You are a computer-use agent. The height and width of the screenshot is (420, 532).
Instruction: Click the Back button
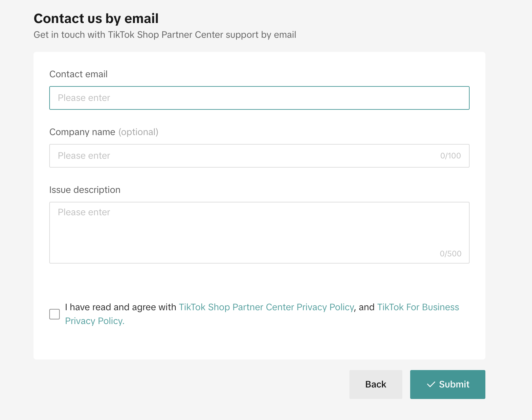[x=376, y=385]
